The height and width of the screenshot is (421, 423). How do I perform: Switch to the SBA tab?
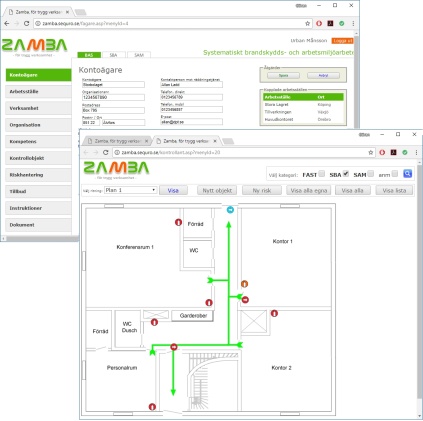[113, 55]
